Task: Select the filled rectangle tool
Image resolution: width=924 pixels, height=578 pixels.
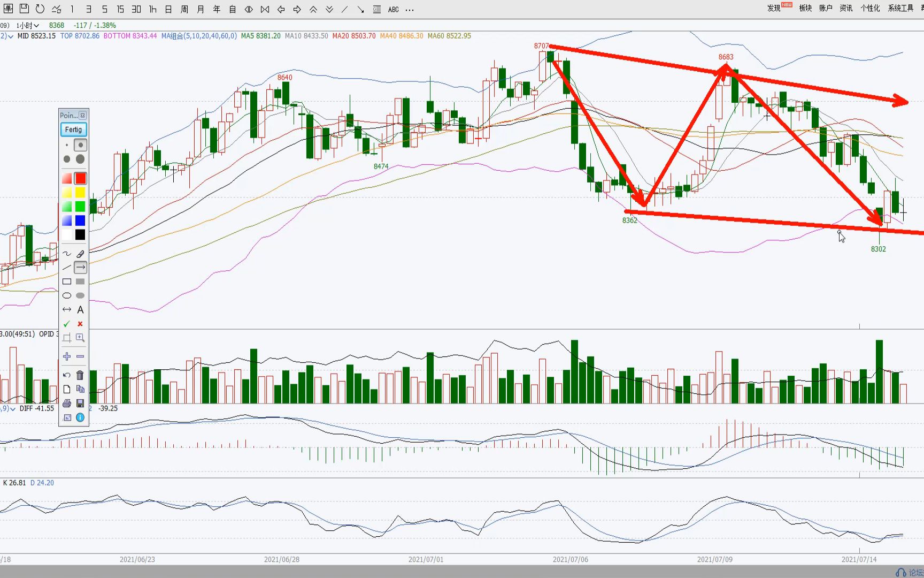Action: point(80,282)
